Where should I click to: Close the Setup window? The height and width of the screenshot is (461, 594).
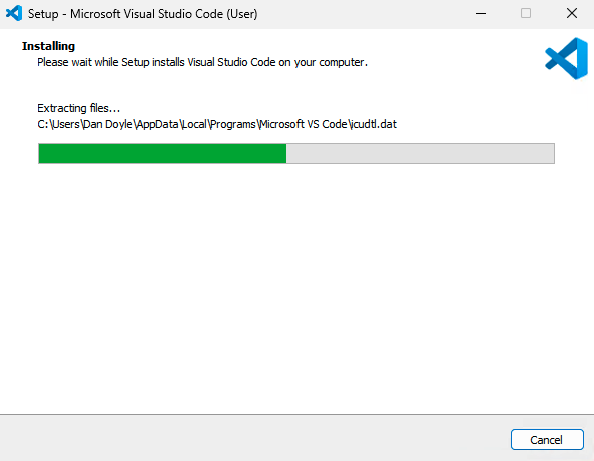[x=572, y=14]
